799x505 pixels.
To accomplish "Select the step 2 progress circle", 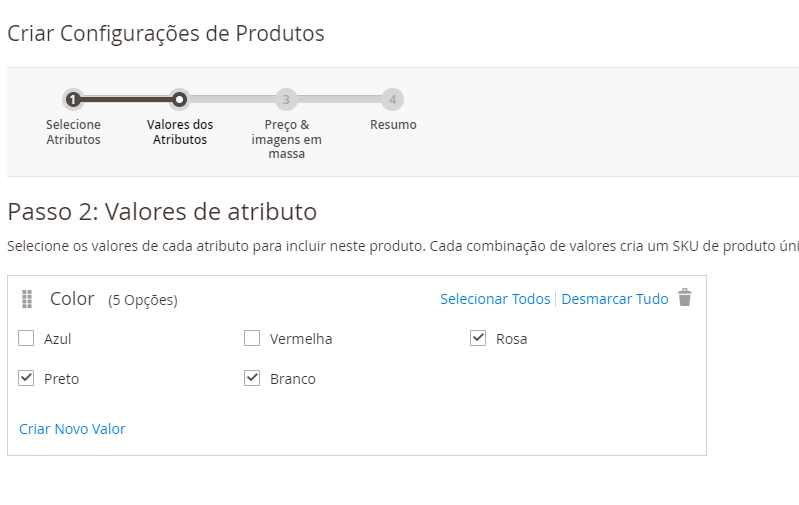I will coord(179,99).
